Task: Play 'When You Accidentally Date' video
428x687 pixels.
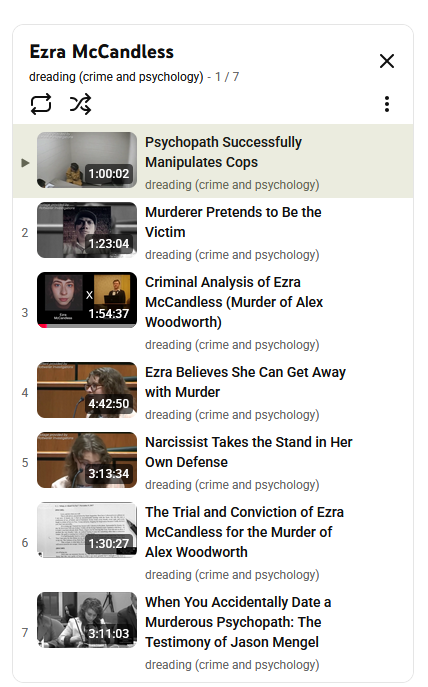Action: point(238,622)
